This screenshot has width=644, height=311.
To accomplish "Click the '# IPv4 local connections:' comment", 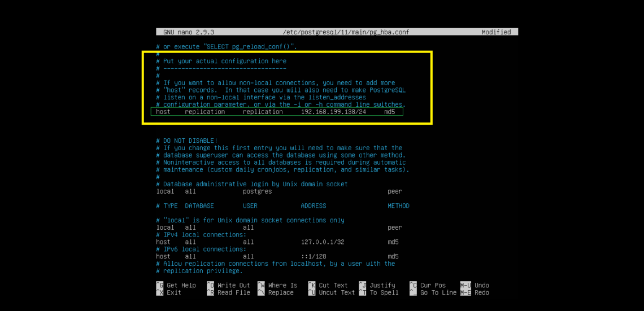I will click(x=201, y=235).
